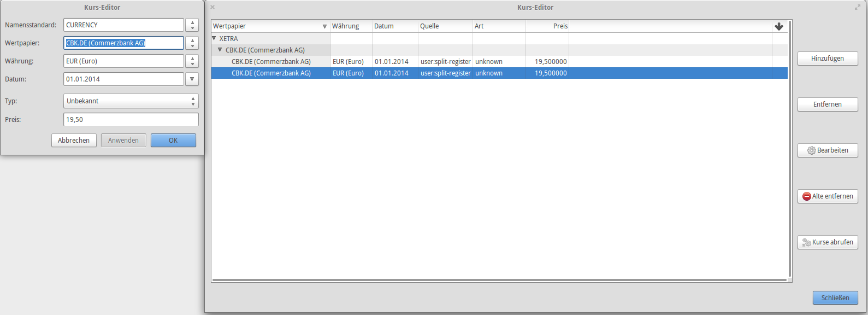Close the large Kurs-Editor window with X
868x315 pixels.
[212, 7]
